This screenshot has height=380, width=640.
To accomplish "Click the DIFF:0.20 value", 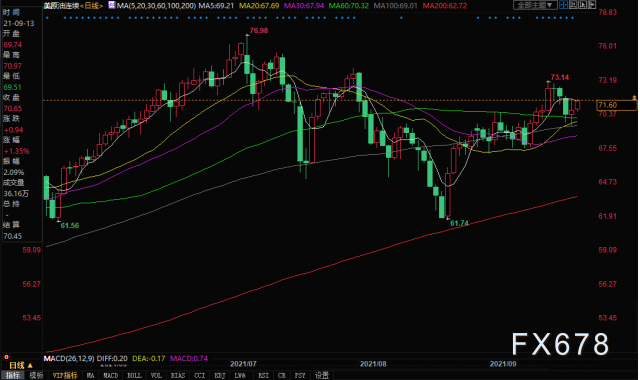I will pyautogui.click(x=112, y=358).
